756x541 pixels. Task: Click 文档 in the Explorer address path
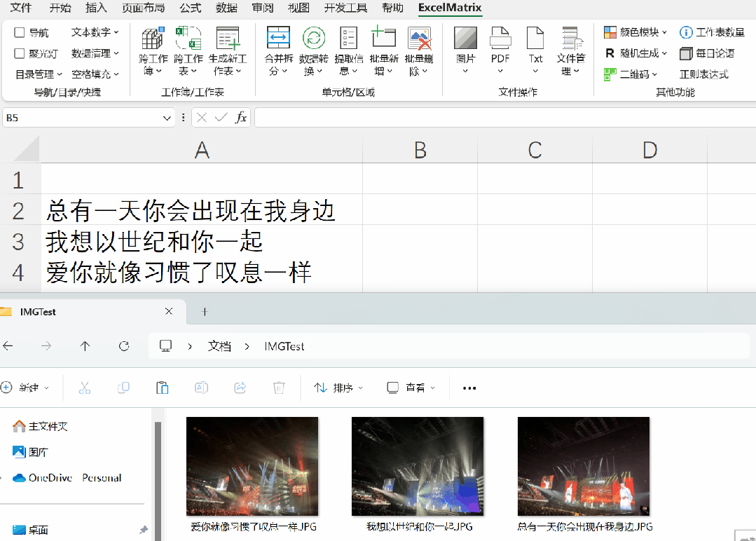(219, 346)
